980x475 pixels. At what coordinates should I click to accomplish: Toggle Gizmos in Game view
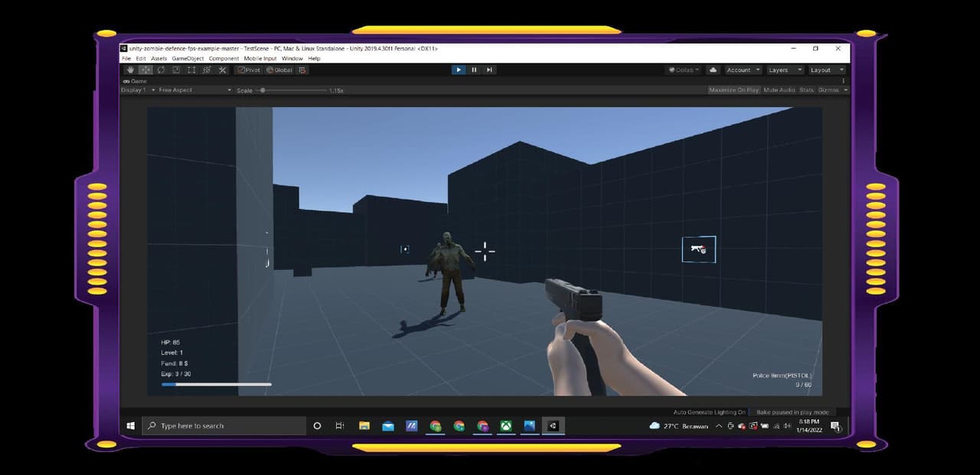828,90
